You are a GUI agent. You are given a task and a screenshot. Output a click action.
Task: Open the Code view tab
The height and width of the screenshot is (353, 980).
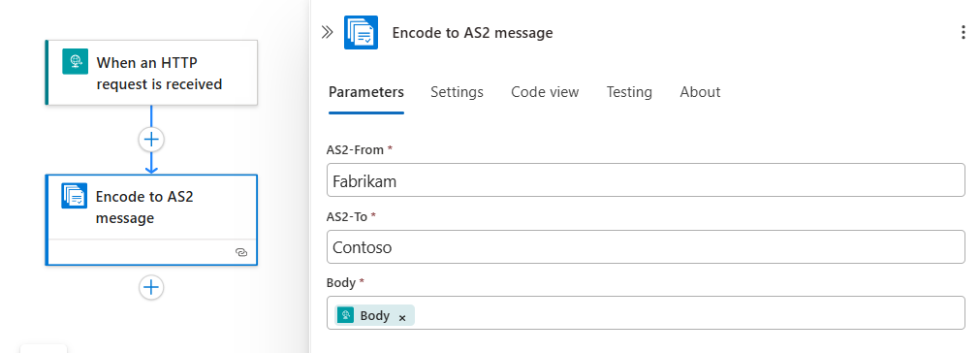(545, 92)
